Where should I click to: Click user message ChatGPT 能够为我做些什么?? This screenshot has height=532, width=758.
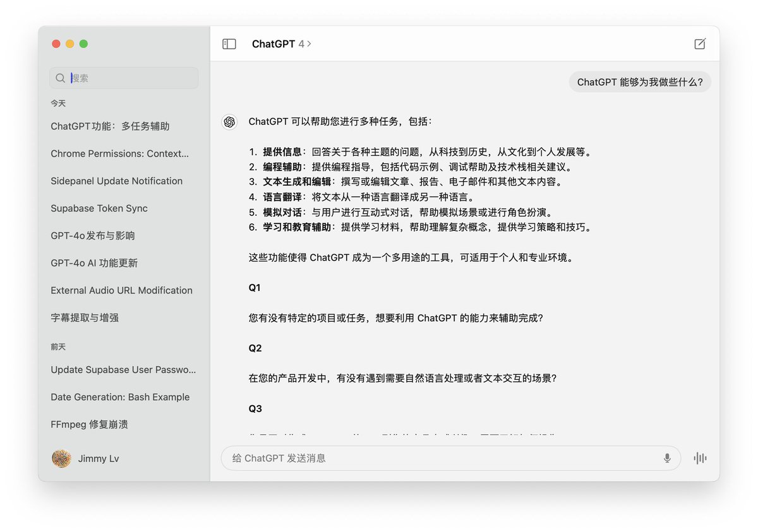640,82
